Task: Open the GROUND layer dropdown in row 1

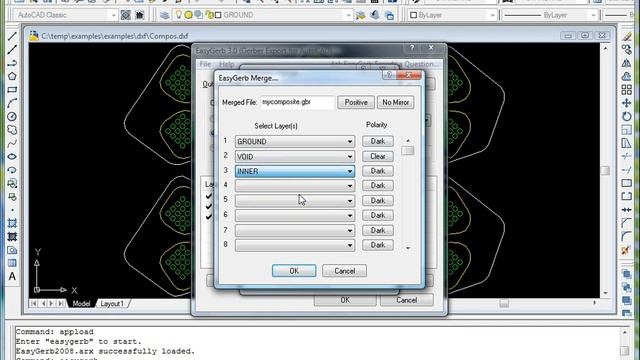Action: [295, 142]
